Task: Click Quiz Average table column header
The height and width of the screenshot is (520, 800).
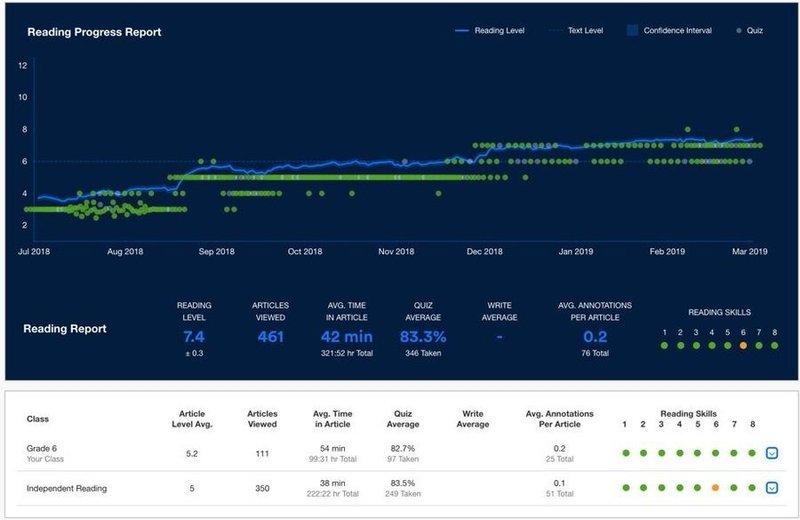Action: 403,419
